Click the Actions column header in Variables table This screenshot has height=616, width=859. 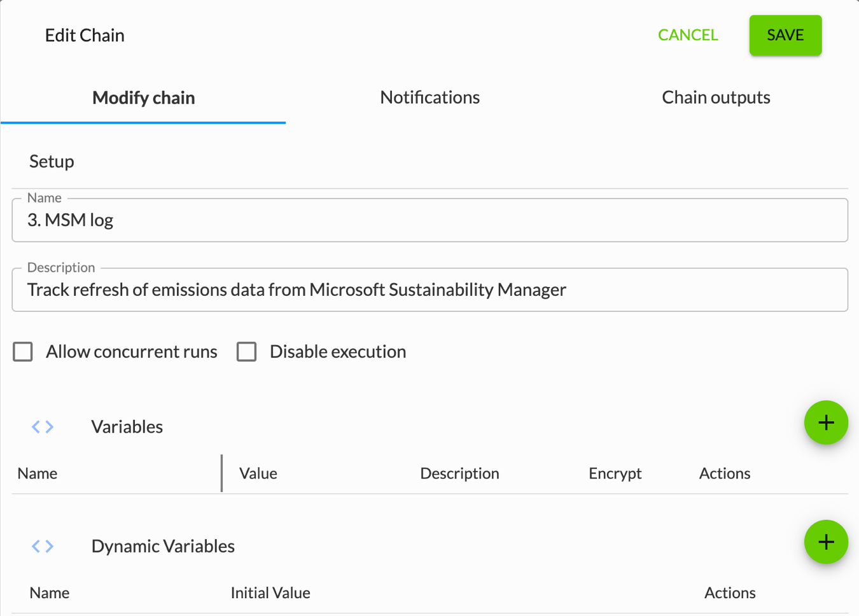click(724, 473)
